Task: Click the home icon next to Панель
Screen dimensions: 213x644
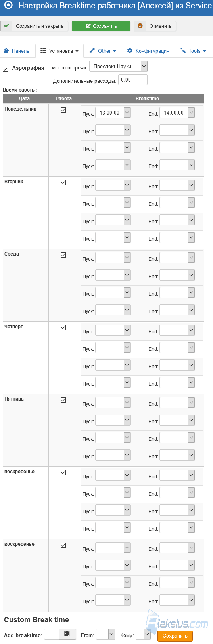Action: click(6, 51)
